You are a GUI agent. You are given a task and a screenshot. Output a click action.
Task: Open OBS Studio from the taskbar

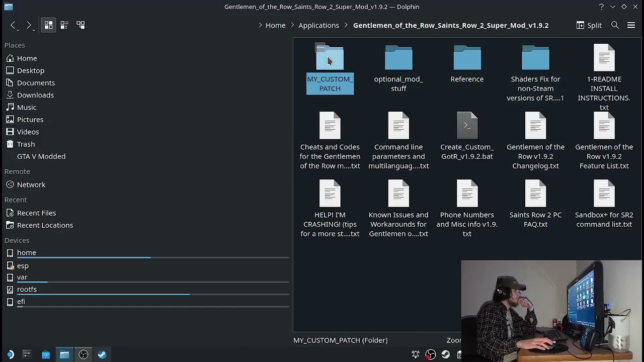pos(83,354)
